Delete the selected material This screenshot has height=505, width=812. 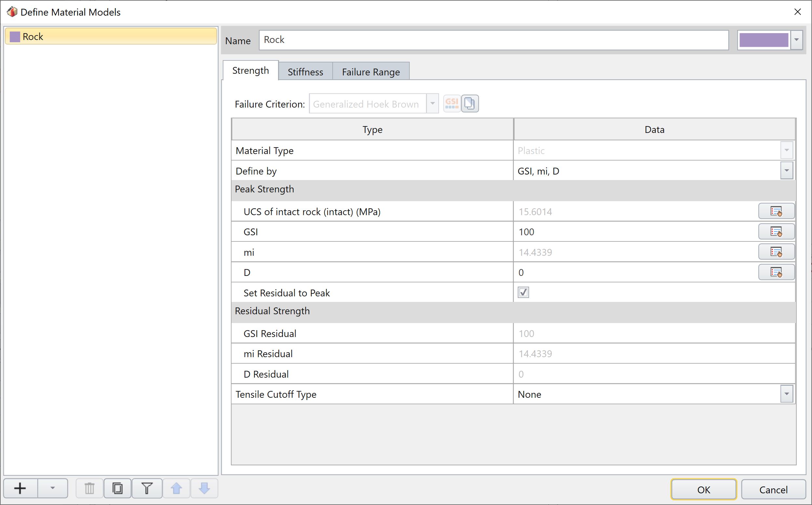coord(89,488)
